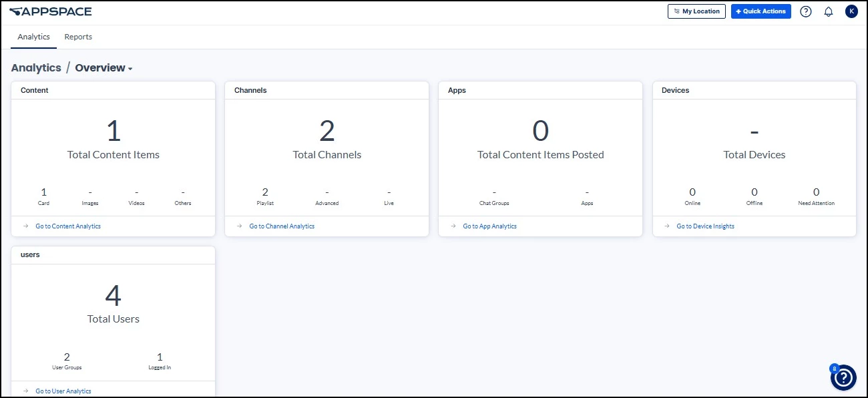868x398 pixels.
Task: Click the Playlist label in Channels card
Action: [265, 203]
